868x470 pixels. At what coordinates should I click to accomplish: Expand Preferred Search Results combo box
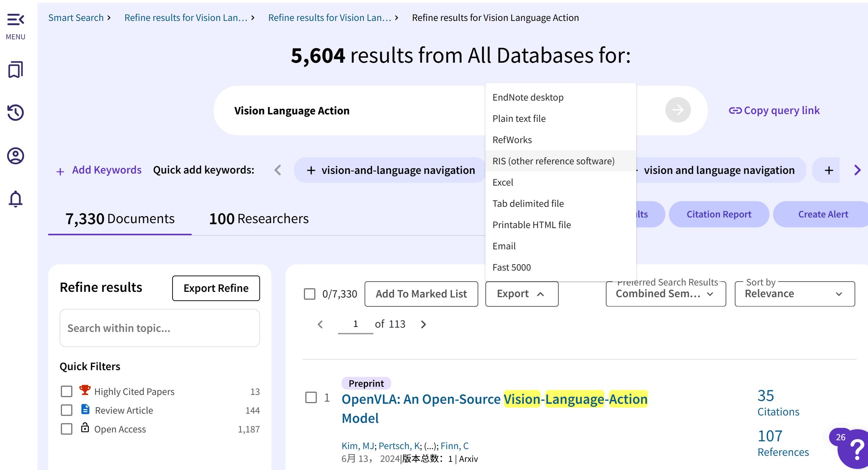665,294
